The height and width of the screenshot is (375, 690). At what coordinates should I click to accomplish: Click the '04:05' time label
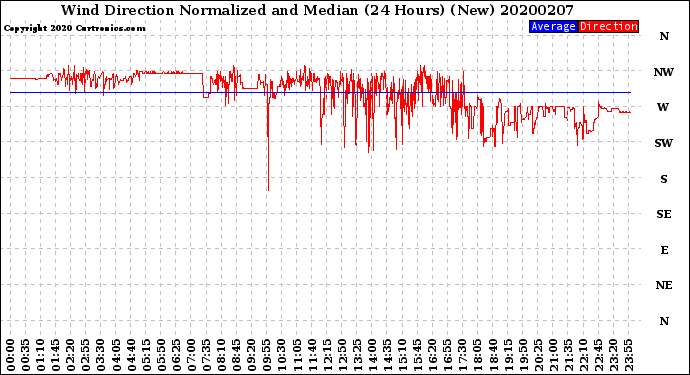click(116, 355)
